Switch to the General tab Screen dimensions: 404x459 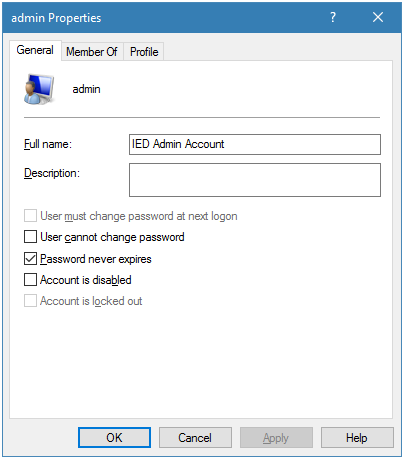point(35,50)
